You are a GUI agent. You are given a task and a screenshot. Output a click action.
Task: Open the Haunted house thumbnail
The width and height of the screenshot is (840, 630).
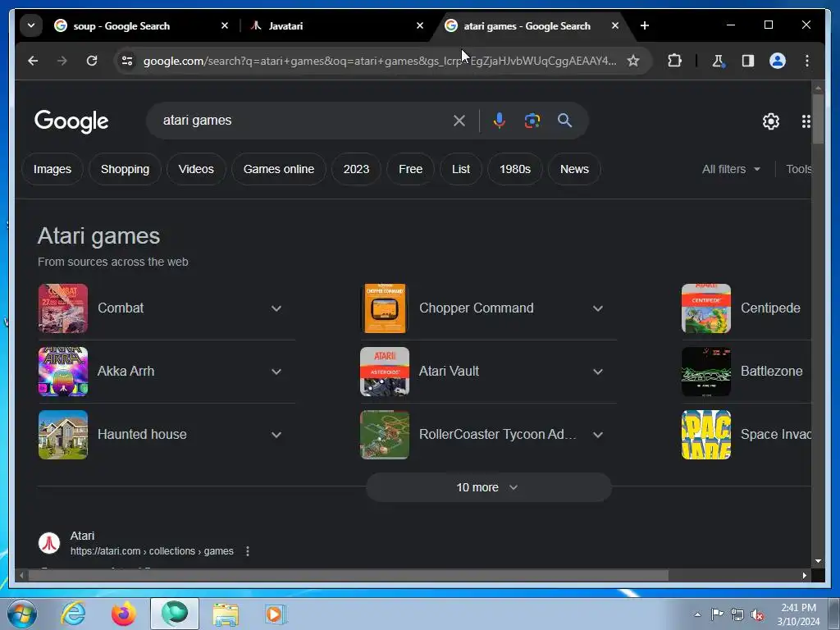63,435
